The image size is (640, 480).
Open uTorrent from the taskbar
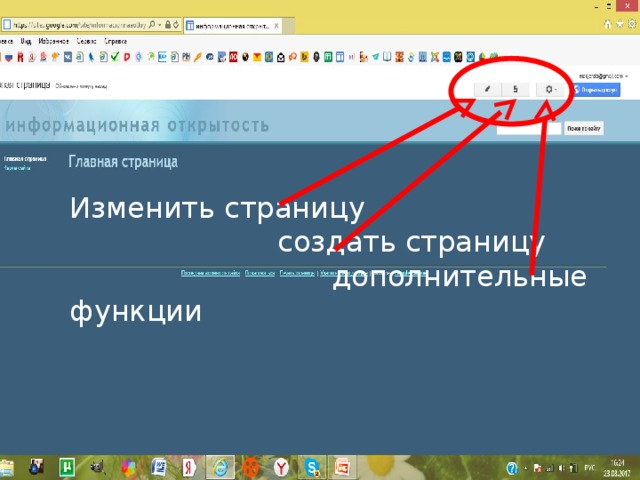pyautogui.click(x=67, y=467)
